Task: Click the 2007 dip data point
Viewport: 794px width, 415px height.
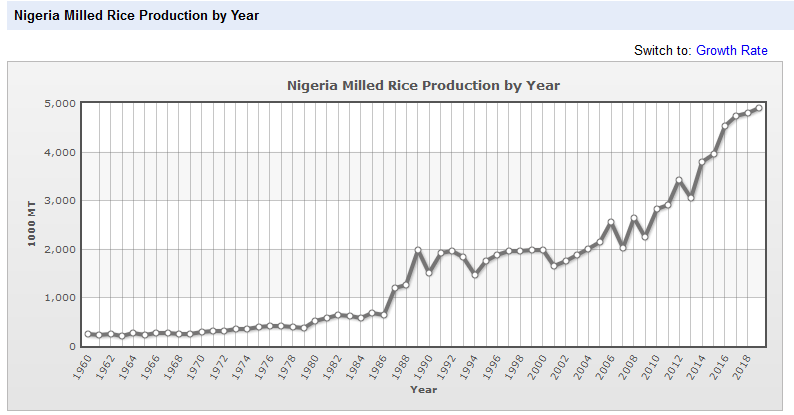Action: [x=623, y=247]
